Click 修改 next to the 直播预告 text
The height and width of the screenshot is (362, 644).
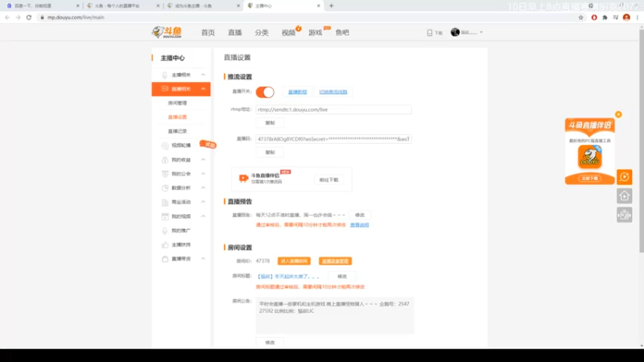point(360,215)
